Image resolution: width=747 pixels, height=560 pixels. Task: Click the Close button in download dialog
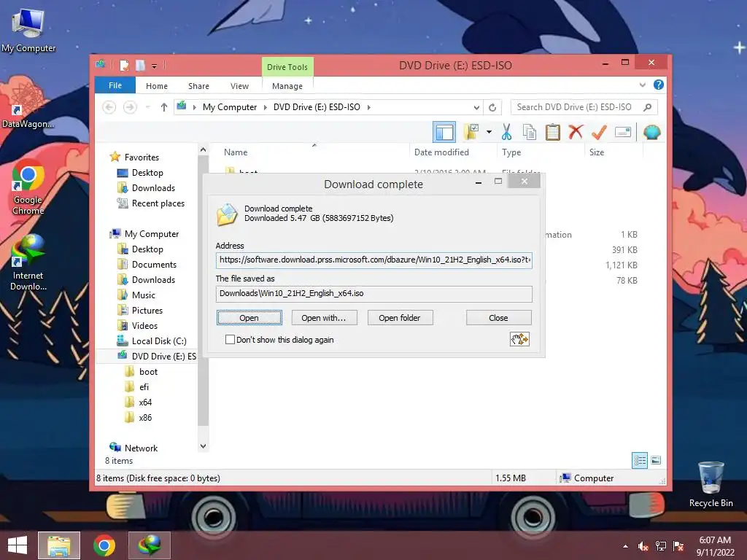coord(498,318)
